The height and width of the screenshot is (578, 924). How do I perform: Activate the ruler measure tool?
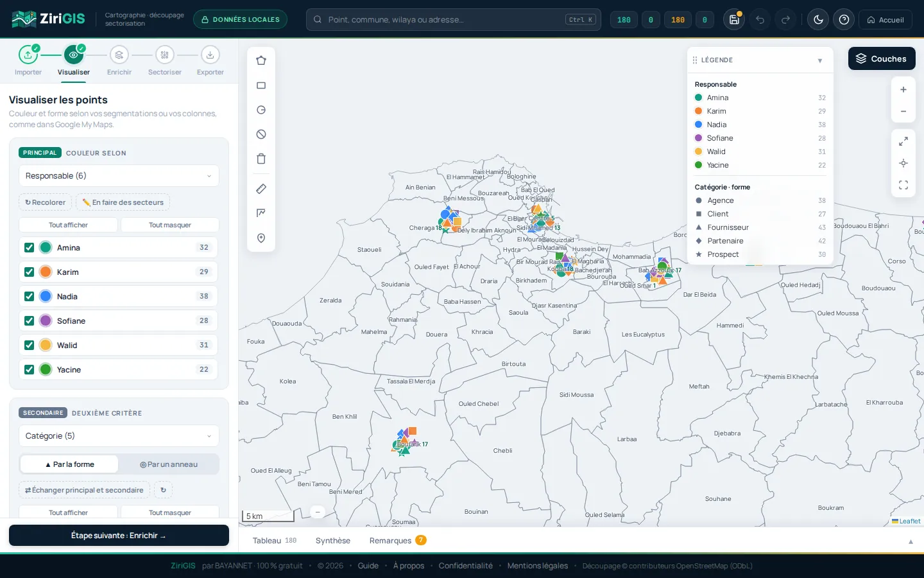[261, 189]
